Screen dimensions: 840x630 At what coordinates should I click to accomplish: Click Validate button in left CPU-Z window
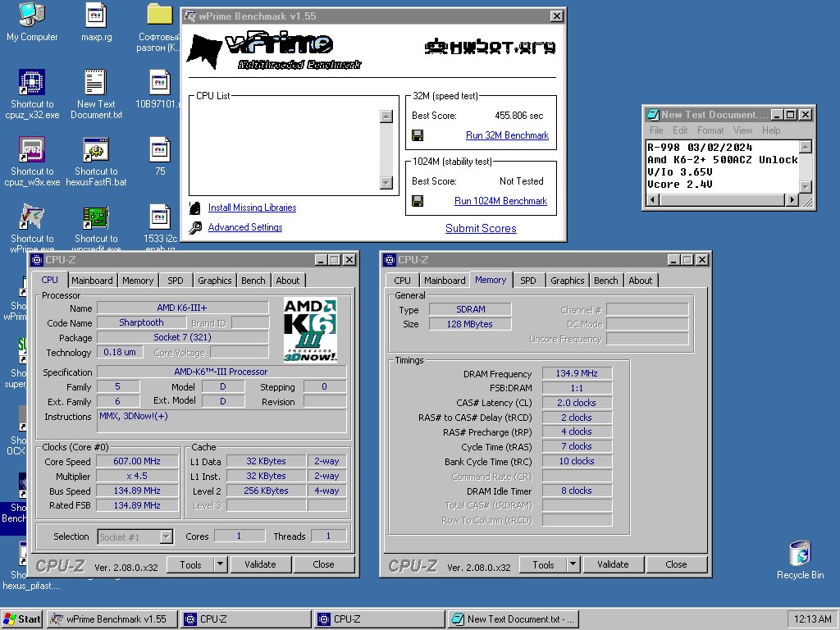(x=260, y=564)
